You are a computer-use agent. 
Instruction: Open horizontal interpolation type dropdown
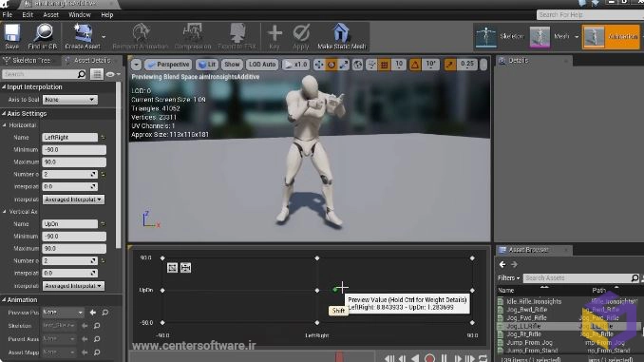point(73,200)
